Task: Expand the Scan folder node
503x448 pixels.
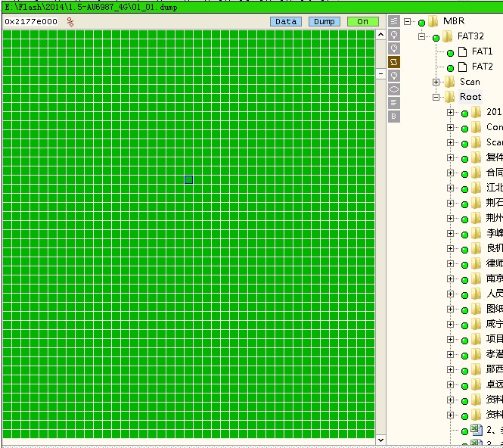Action: click(x=436, y=82)
